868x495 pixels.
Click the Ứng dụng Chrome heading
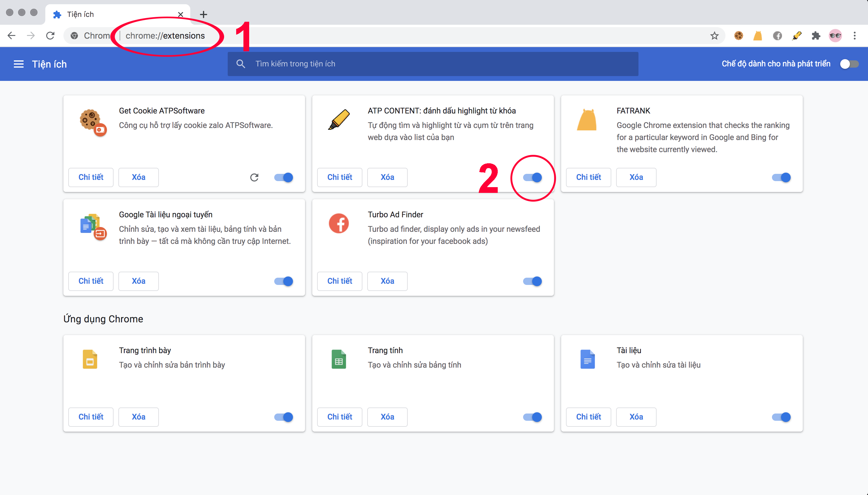[x=103, y=319]
